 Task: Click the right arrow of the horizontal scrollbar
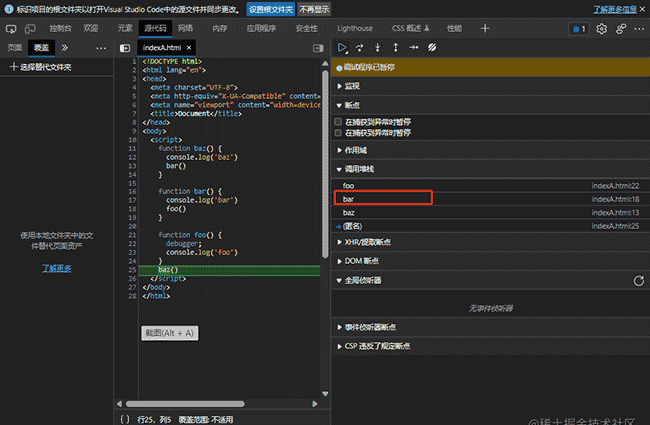click(315, 403)
